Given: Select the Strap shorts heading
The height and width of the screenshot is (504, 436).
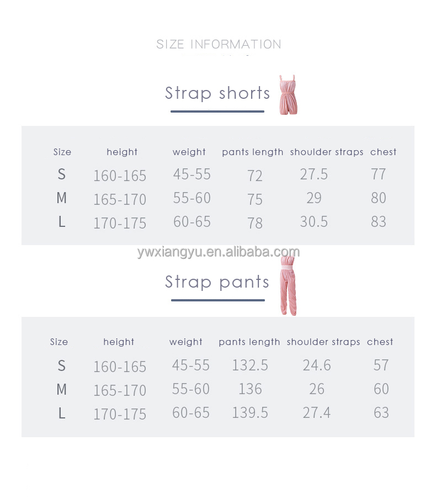Looking at the screenshot, I should pyautogui.click(x=217, y=93).
